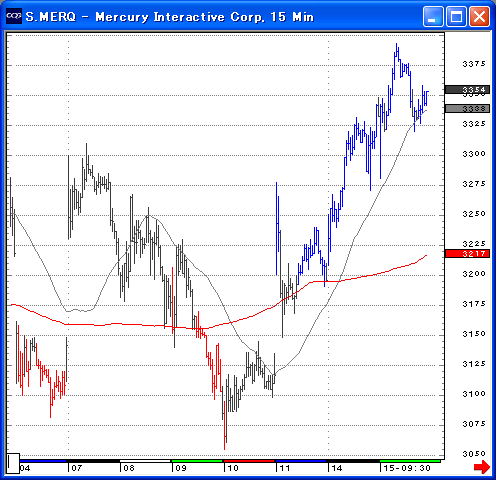
Task: Click the red right-arrow scroll icon
Action: [x=482, y=467]
